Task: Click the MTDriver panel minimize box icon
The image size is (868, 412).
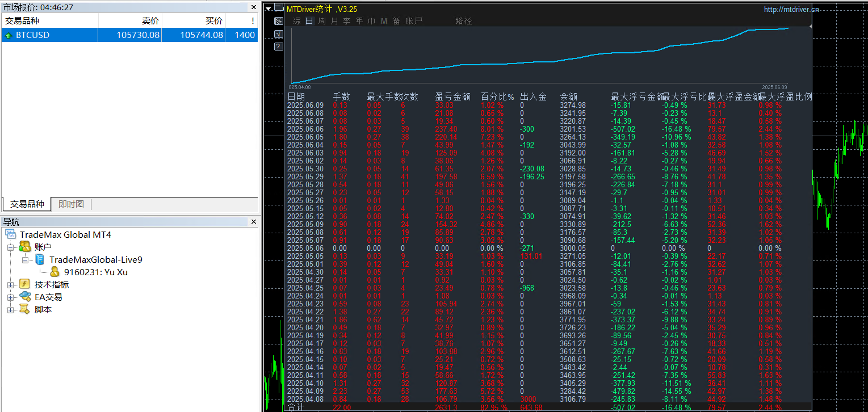Action: point(278,9)
